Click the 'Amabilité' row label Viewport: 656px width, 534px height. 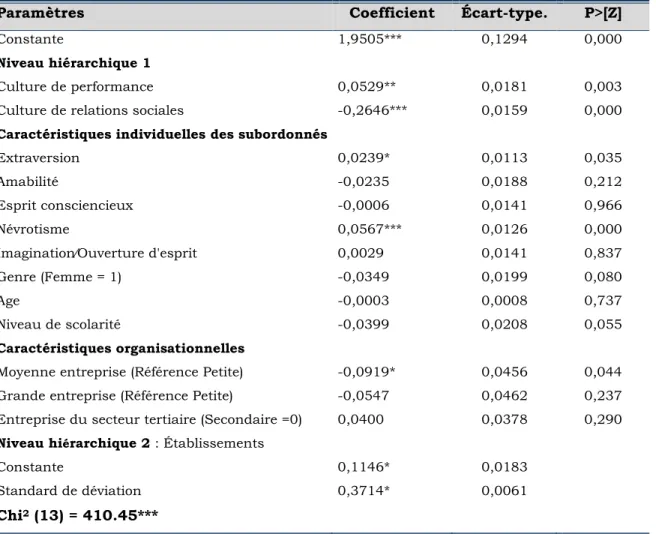point(29,182)
